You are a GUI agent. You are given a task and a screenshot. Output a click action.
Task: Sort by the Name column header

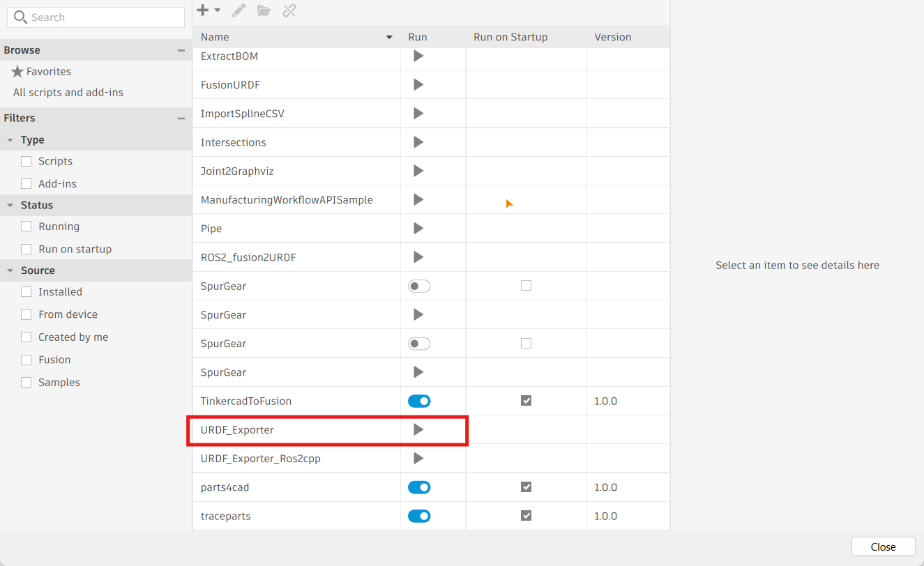pos(215,37)
